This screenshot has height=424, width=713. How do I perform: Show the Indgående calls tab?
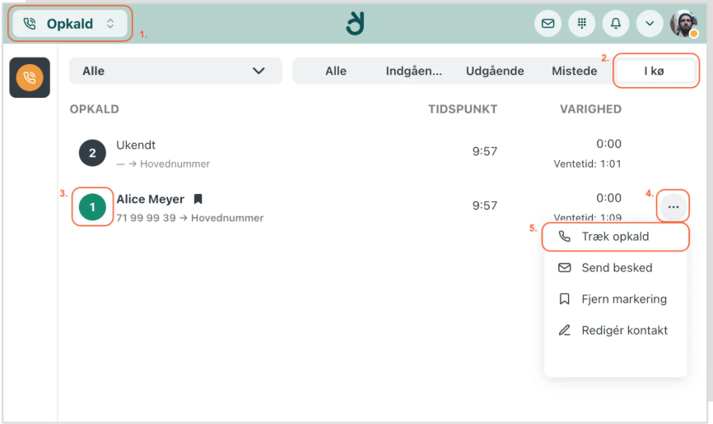coord(416,71)
